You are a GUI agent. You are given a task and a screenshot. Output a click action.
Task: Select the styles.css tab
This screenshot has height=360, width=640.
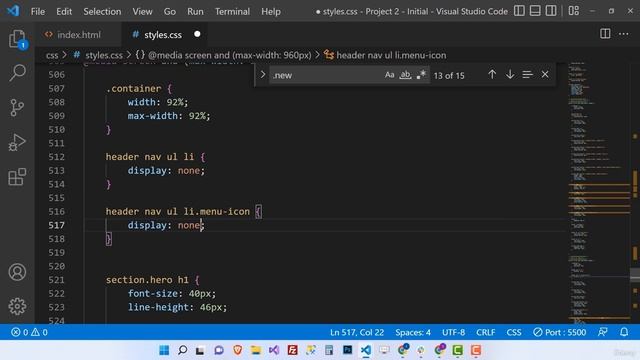(163, 35)
